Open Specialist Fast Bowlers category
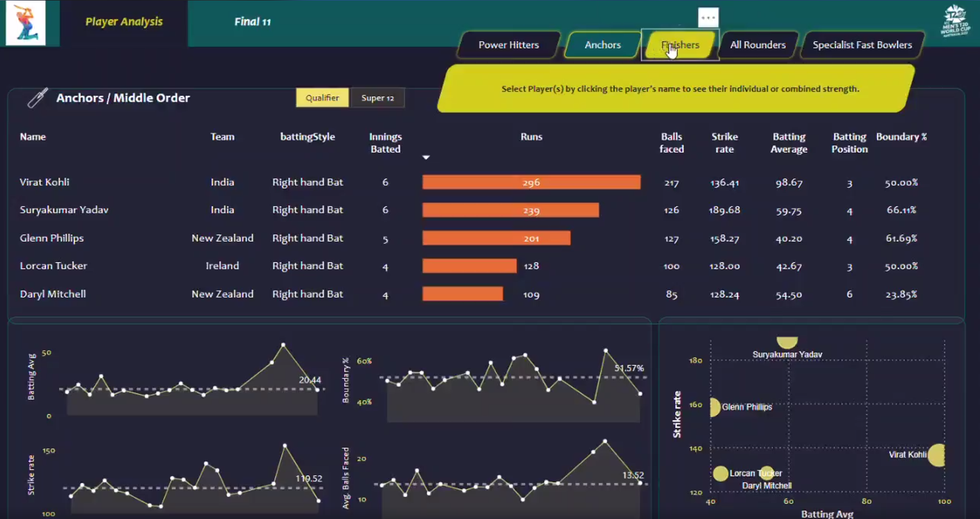980x519 pixels. [x=862, y=45]
